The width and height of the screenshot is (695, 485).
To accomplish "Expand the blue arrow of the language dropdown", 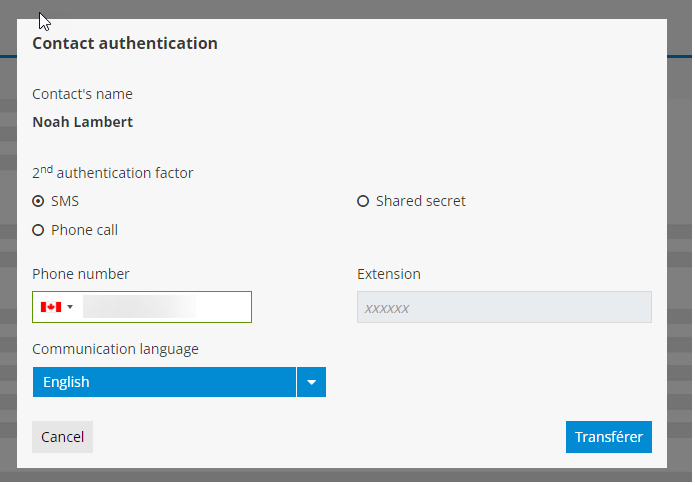I will click(x=311, y=382).
